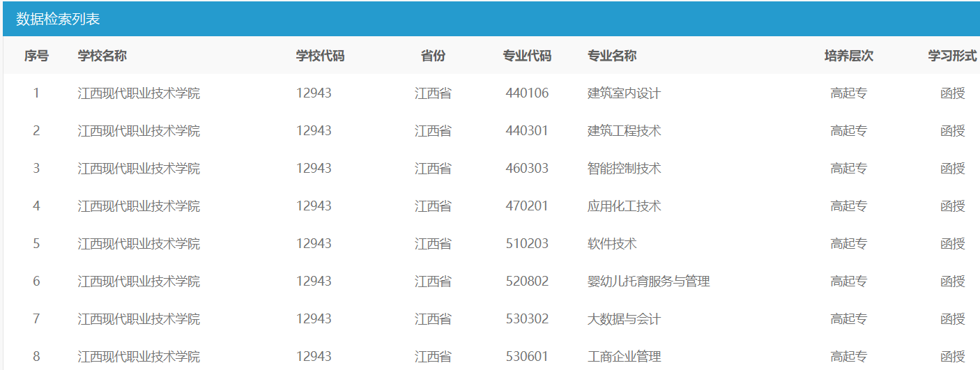Select the major name 建筑工程技术
The height and width of the screenshot is (370, 980).
[x=624, y=130]
